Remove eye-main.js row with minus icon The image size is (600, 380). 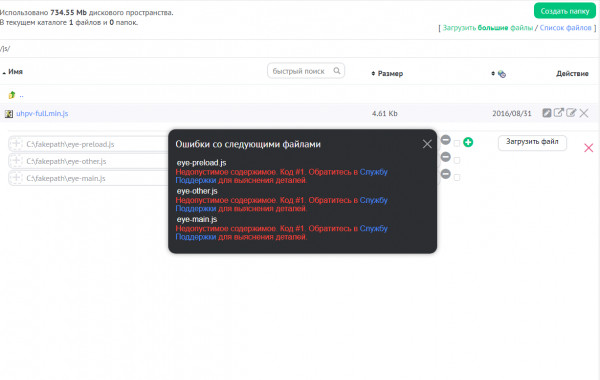coord(445,174)
